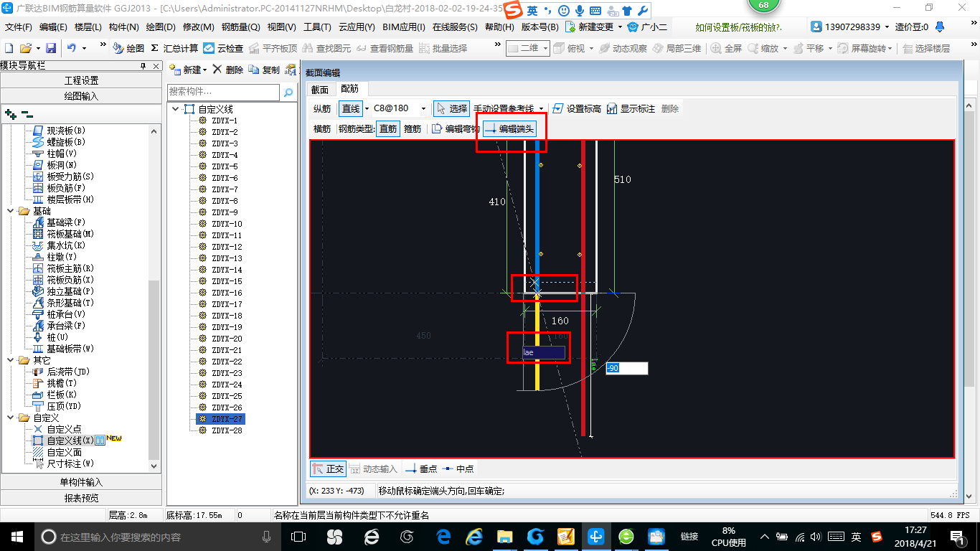Delete component with 删除 X icon

[x=228, y=70]
